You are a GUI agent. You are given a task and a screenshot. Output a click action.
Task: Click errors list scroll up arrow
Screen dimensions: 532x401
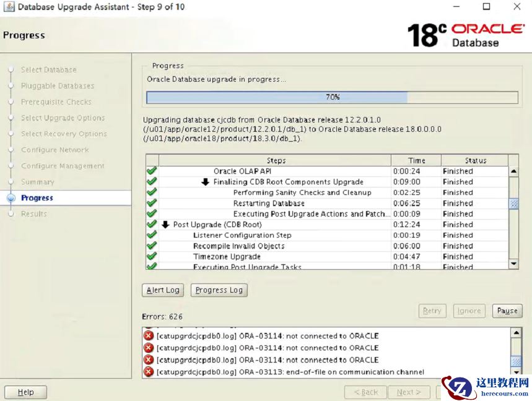click(x=516, y=332)
